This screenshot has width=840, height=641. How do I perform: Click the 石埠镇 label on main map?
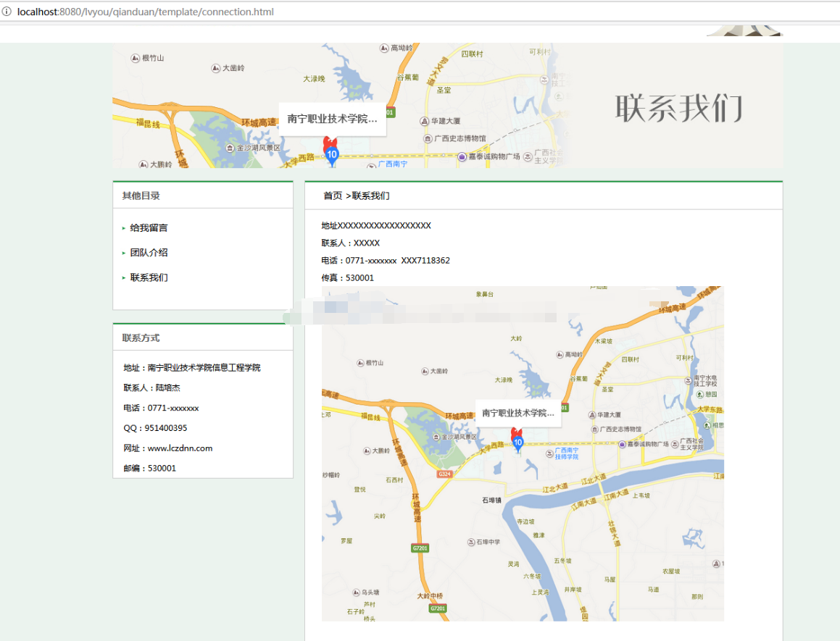(x=492, y=500)
